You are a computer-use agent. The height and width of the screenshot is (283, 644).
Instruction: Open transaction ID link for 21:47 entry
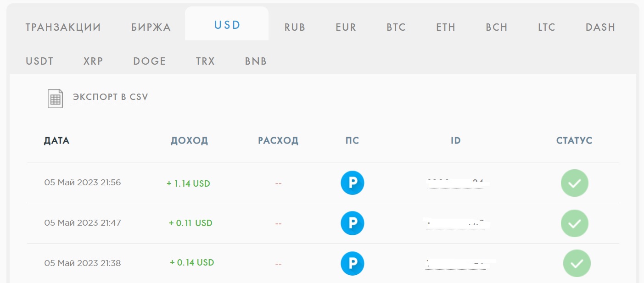tap(455, 224)
